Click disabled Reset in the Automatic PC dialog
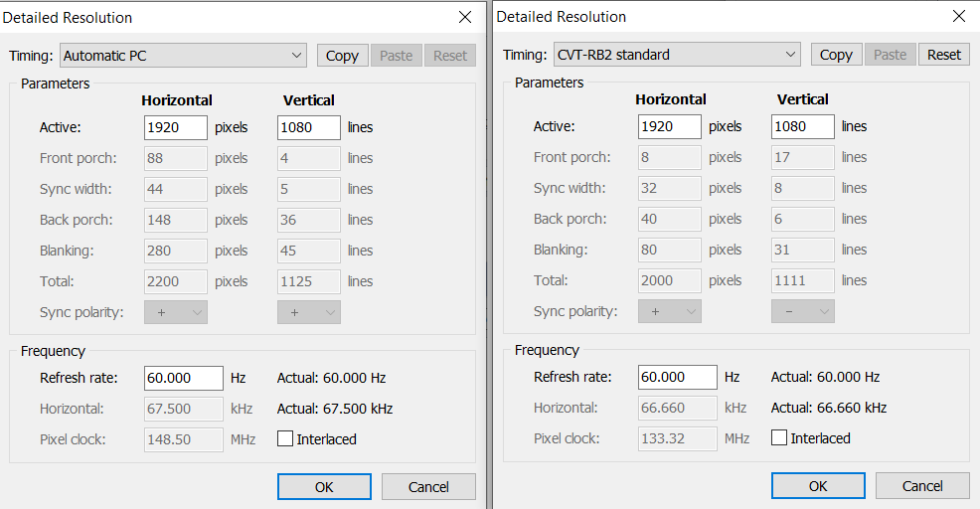This screenshot has width=980, height=509. pyautogui.click(x=450, y=56)
